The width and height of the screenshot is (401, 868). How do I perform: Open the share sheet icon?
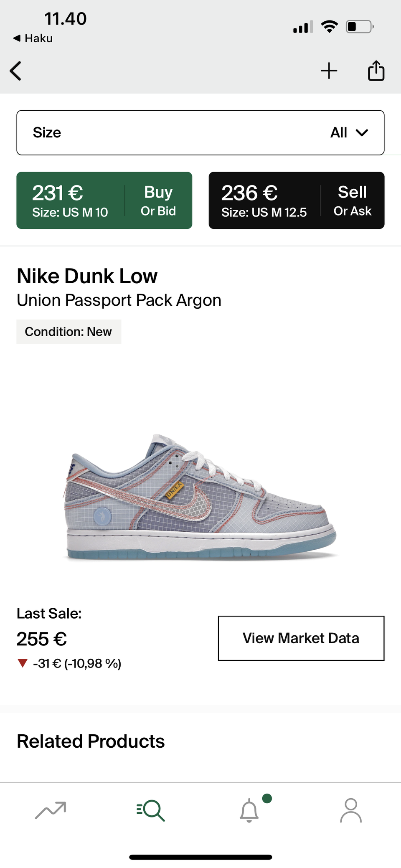point(376,70)
